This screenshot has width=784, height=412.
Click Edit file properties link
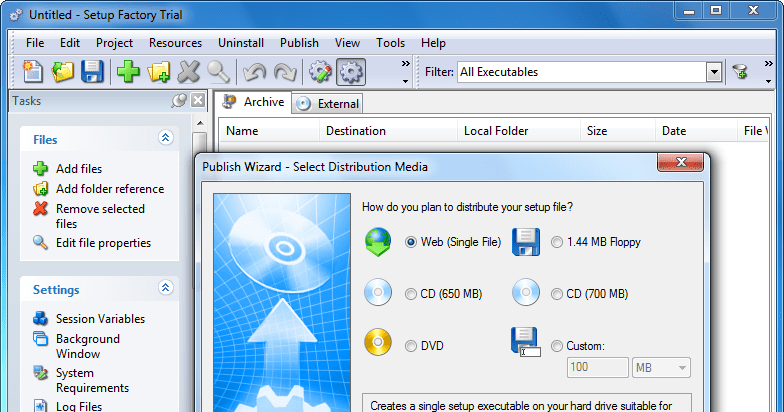[104, 243]
